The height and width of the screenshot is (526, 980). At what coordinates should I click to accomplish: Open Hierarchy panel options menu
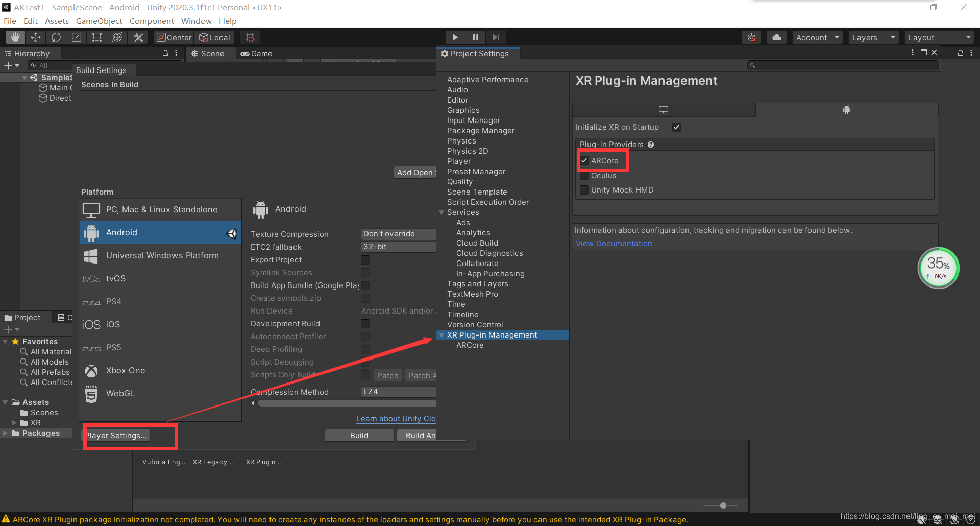tap(176, 53)
